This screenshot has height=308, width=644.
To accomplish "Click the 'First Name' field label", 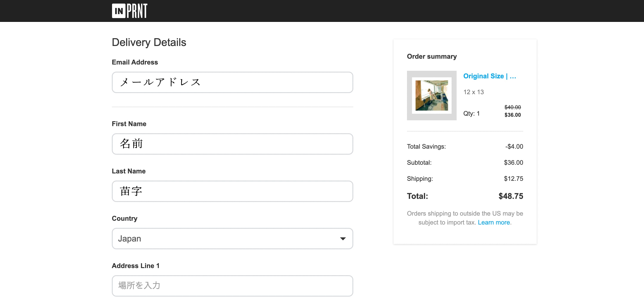I will click(129, 124).
